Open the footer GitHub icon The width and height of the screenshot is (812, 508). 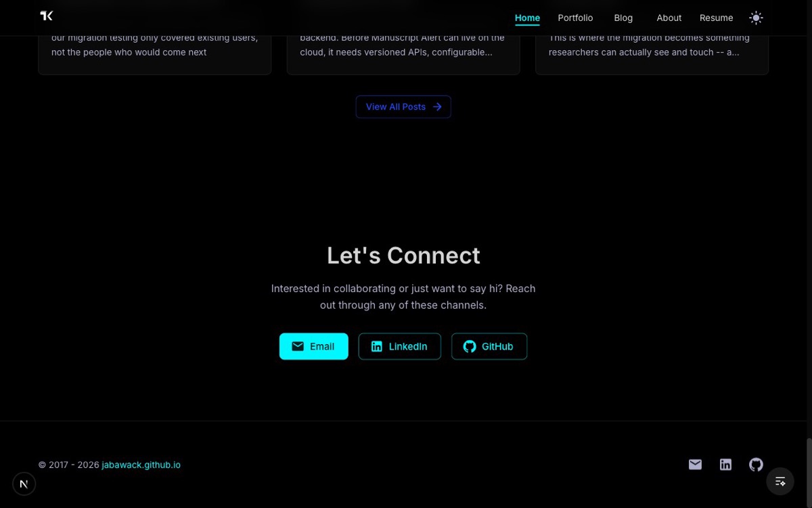coord(756,465)
